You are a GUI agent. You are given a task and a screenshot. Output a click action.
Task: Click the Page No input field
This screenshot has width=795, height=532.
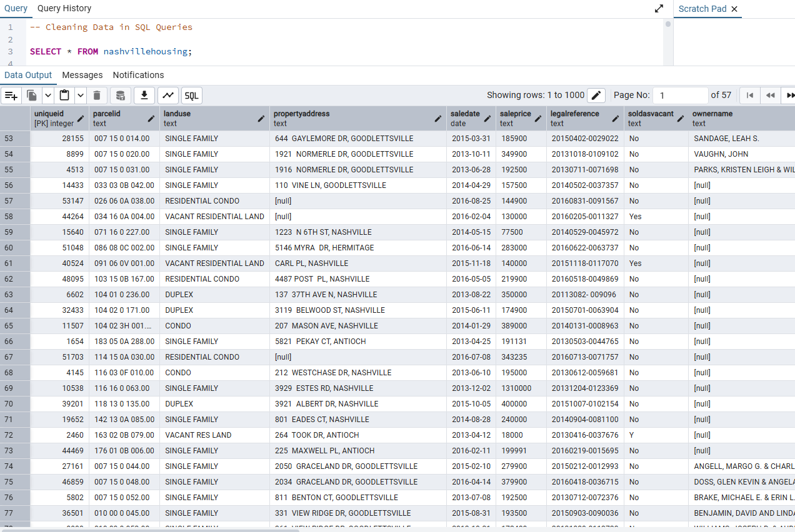click(680, 96)
